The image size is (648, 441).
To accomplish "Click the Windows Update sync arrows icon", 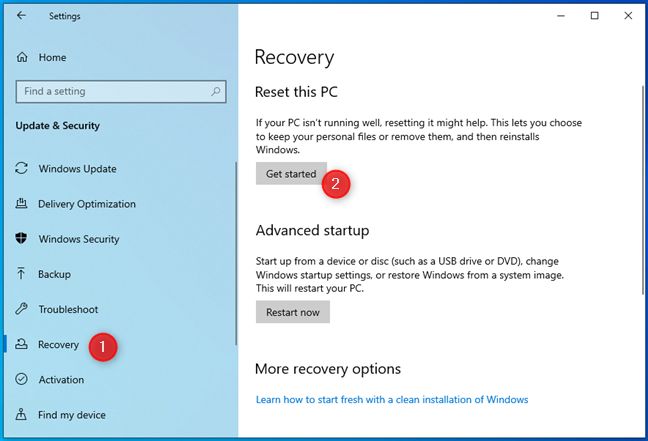I will [21, 168].
